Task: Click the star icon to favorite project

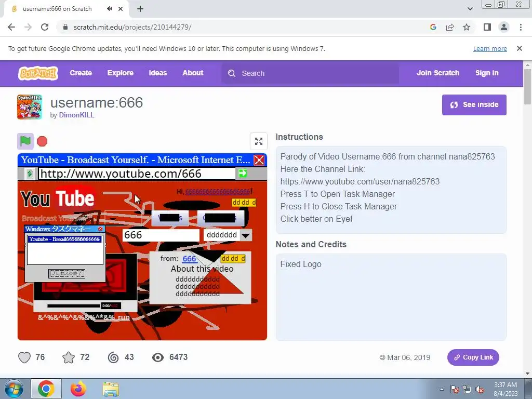Action: pos(69,357)
